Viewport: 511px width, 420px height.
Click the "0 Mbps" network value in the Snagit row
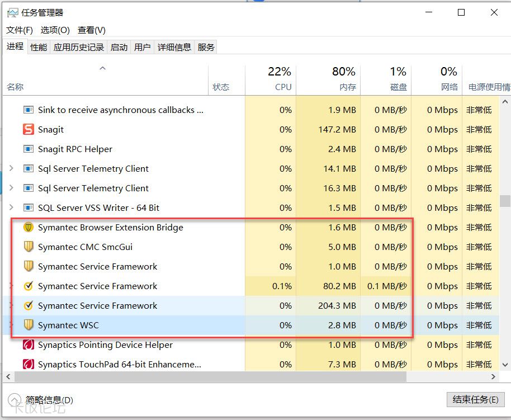[x=442, y=129]
